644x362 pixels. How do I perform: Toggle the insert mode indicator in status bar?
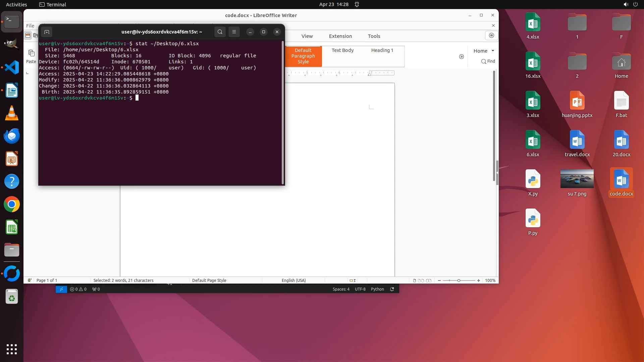coord(353,281)
